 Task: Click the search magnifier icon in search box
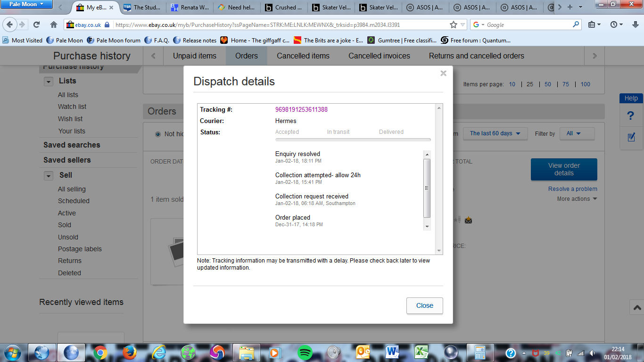pos(576,25)
